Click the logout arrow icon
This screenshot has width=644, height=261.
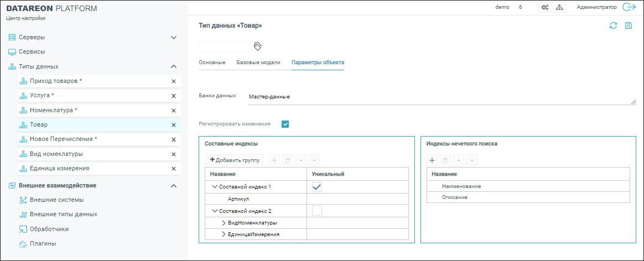tap(629, 7)
